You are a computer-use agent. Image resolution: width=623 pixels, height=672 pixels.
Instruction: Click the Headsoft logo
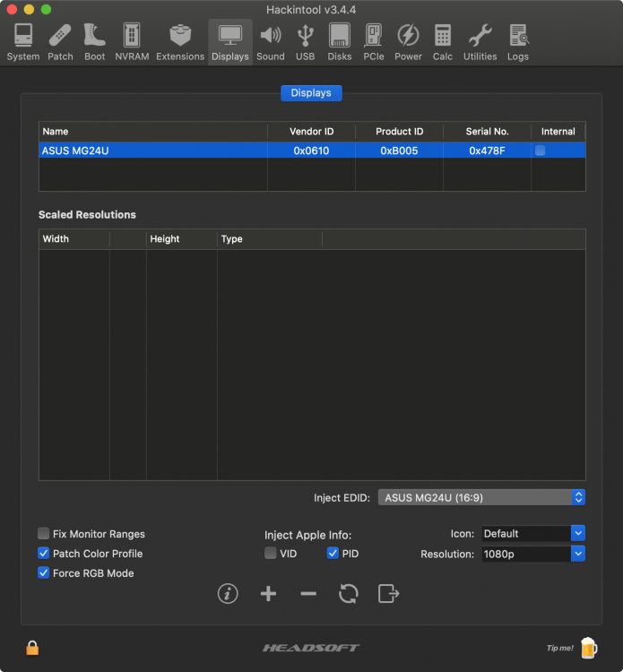point(311,648)
